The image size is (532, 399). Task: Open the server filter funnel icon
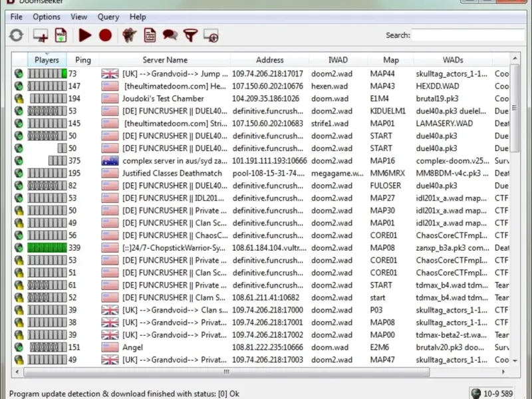pyautogui.click(x=190, y=36)
